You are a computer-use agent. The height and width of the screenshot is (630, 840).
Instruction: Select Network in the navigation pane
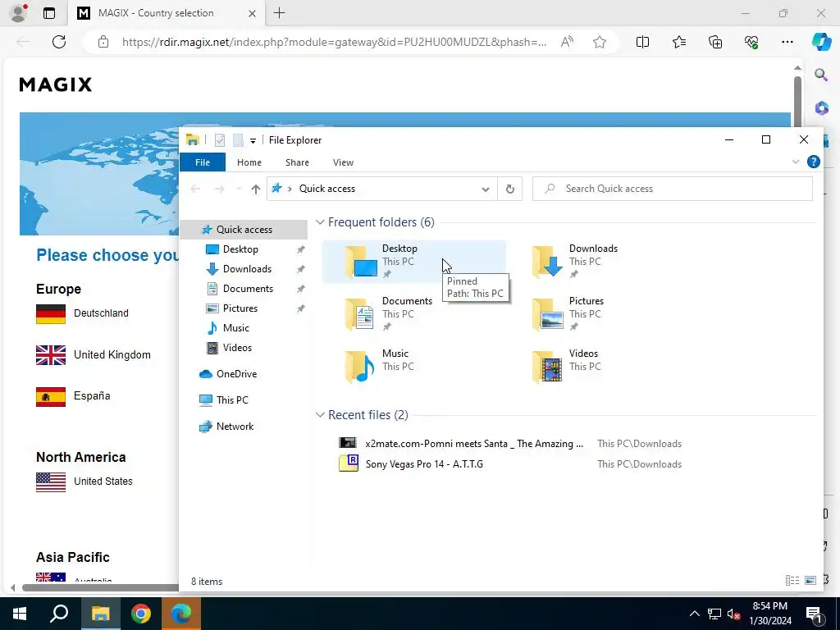coord(235,427)
